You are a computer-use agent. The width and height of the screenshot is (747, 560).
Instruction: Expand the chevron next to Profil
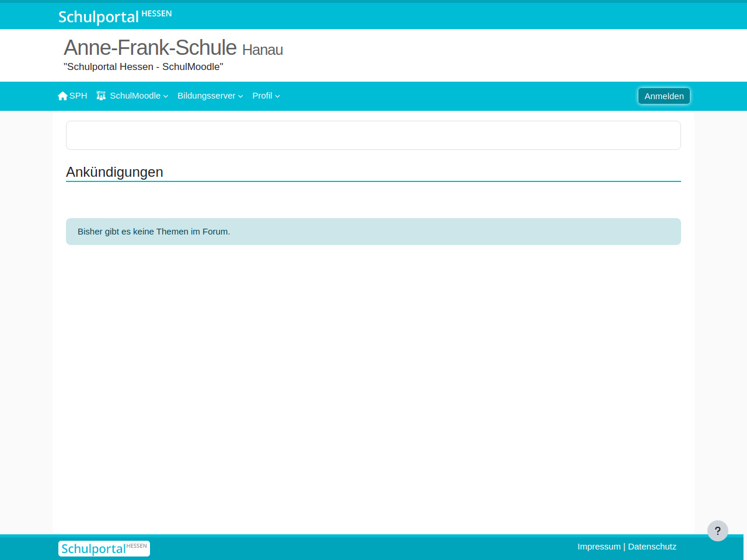278,96
